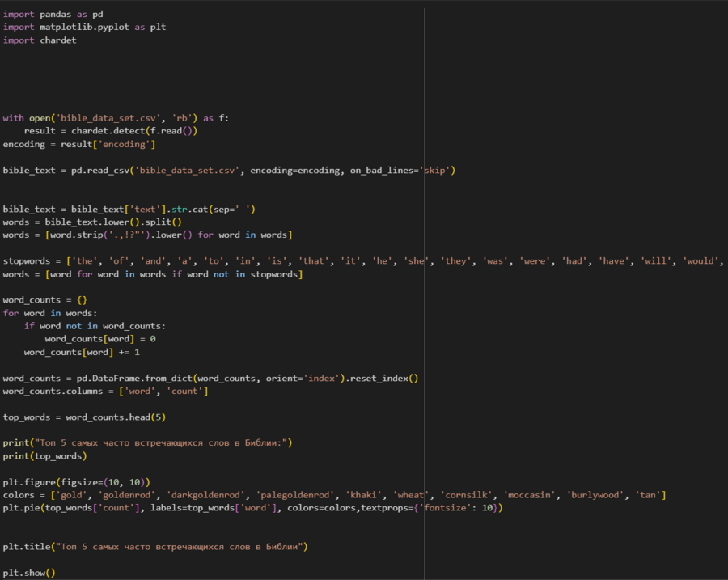This screenshot has height=580, width=728.
Task: Click 'split' in bible_text.lower().split()
Action: [x=159, y=222]
